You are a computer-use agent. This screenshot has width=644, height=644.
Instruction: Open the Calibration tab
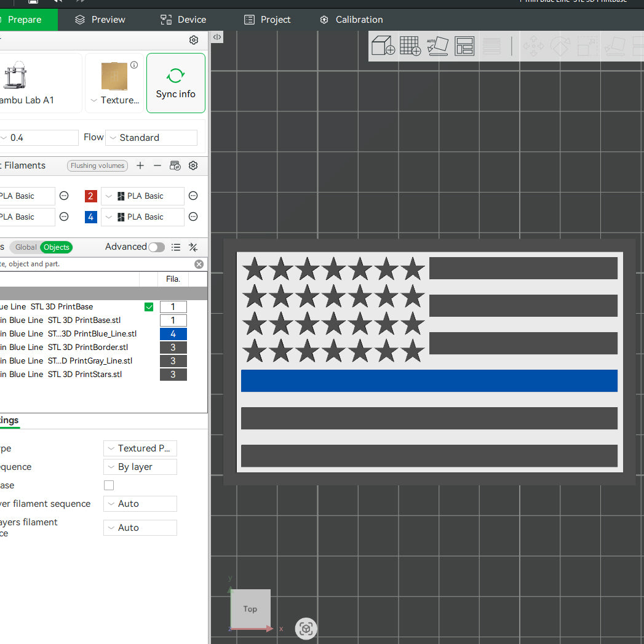coord(351,20)
